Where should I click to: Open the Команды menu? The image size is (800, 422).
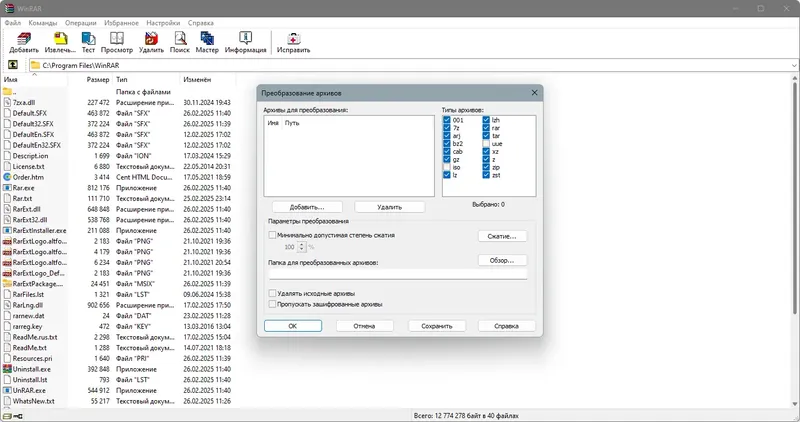click(x=43, y=23)
